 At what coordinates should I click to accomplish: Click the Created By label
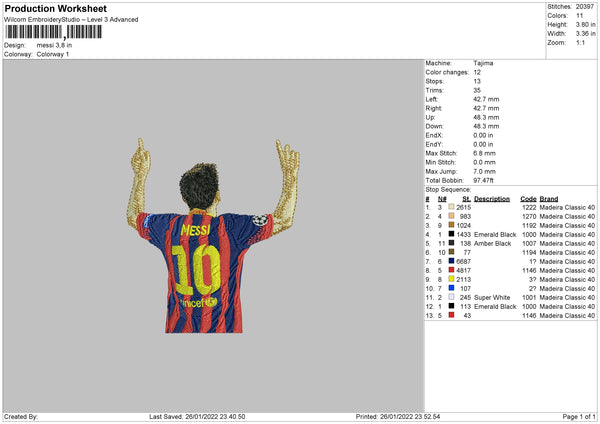pyautogui.click(x=21, y=416)
